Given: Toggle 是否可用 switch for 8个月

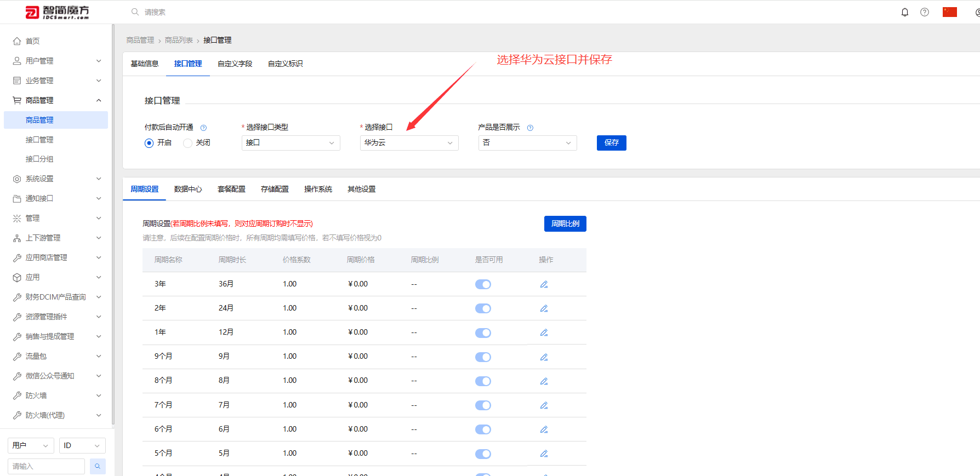Looking at the screenshot, I should (483, 381).
